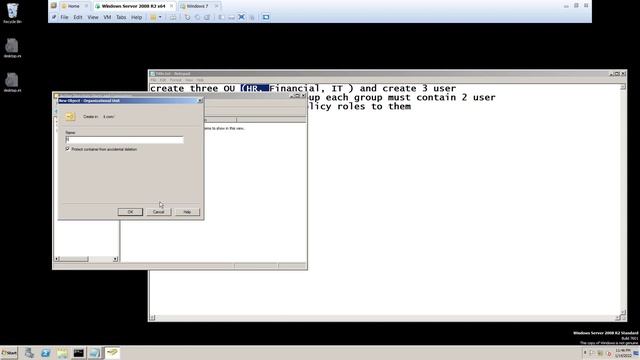
Task: Click the show library toolbar icon
Action: tap(221, 17)
